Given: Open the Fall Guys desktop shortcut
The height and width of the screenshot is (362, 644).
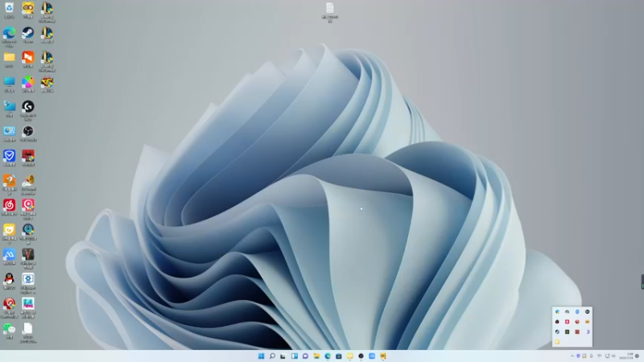Looking at the screenshot, I should point(28,307).
